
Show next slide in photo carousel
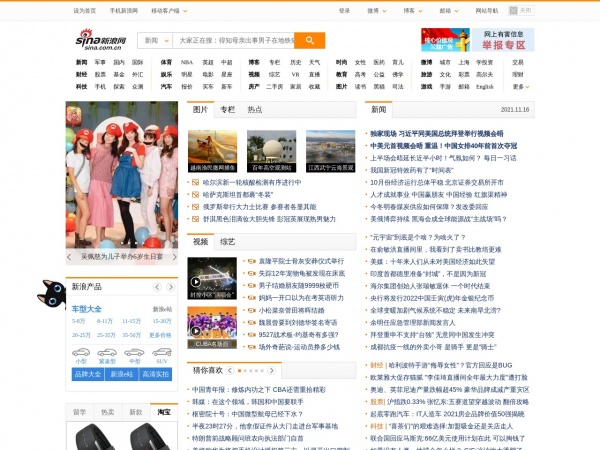pos(174,257)
